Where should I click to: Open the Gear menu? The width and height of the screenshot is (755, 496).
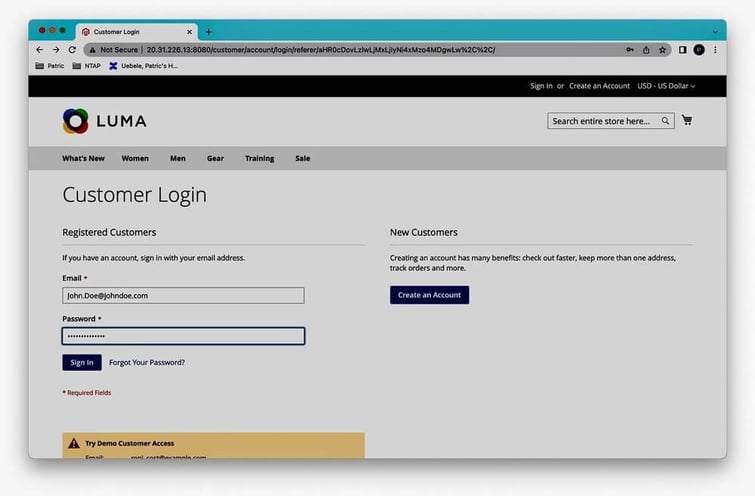point(215,158)
